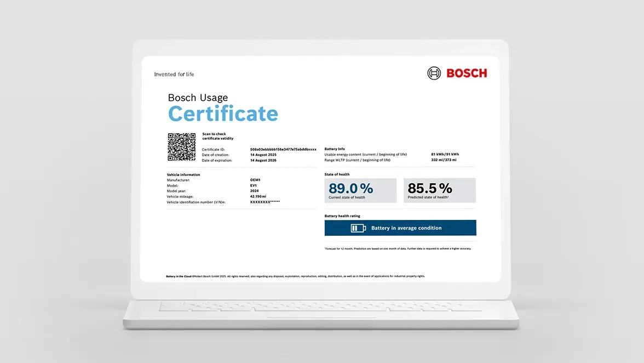Image resolution: width=644 pixels, height=363 pixels.
Task: Select the 85.5 % predicted state of health box
Action: tap(440, 190)
